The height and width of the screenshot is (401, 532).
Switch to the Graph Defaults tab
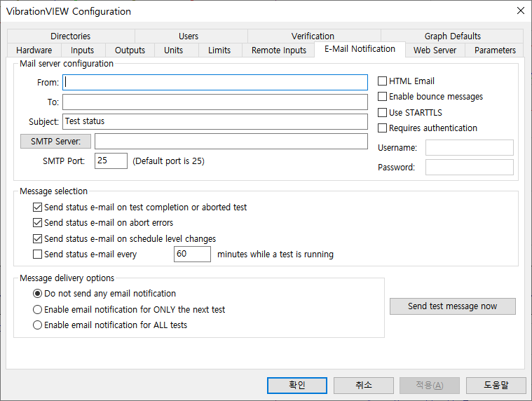(452, 36)
